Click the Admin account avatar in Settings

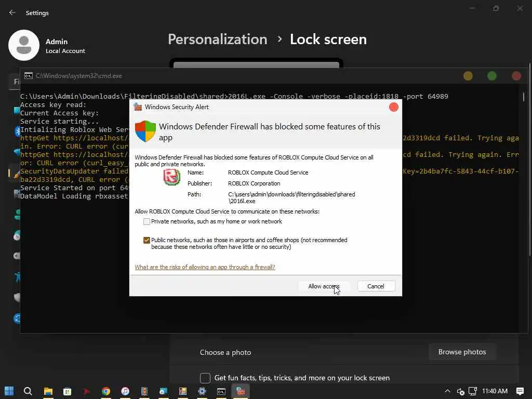24,45
